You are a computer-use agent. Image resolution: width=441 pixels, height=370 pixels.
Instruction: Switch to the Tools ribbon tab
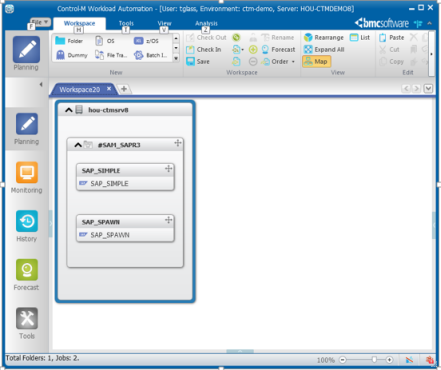pyautogui.click(x=126, y=23)
